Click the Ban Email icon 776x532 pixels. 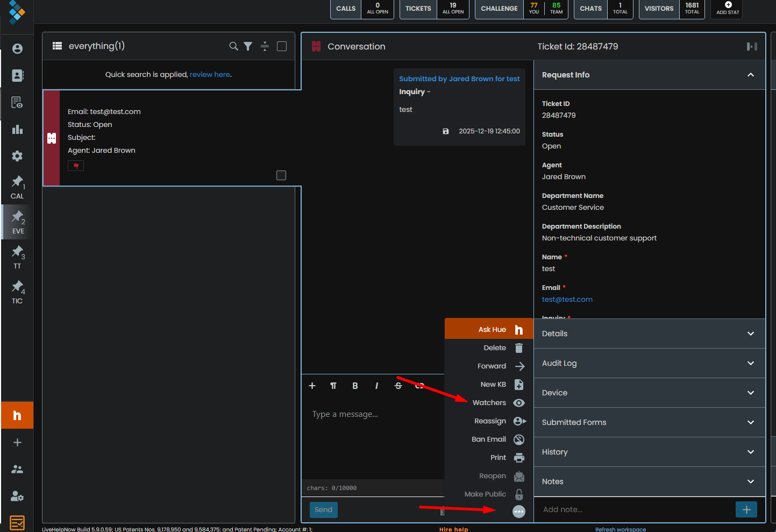click(x=518, y=439)
